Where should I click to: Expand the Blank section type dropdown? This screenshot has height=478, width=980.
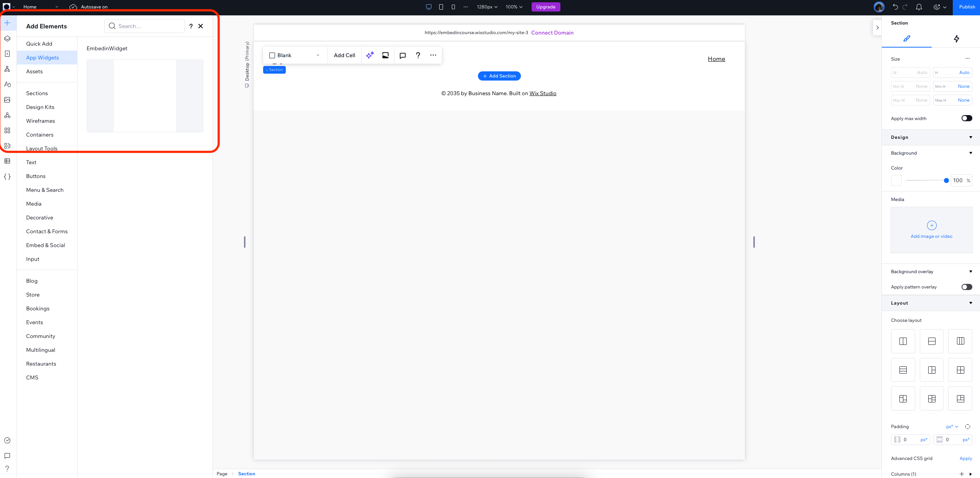318,55
